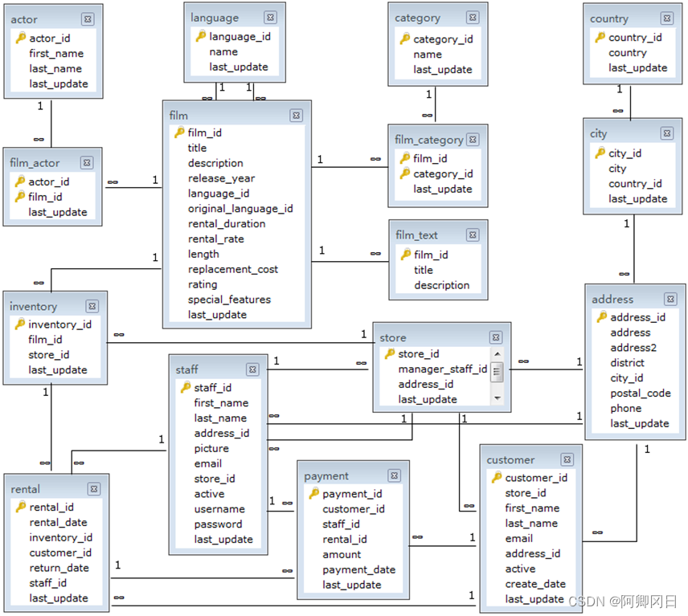Select manager_staff_id field in store table
This screenshot has width=688, height=616.
442,369
